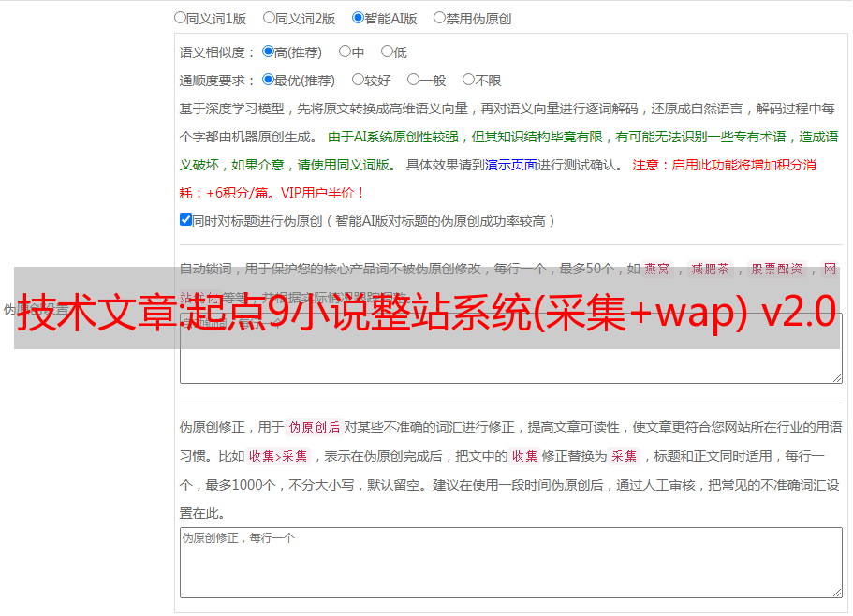Grab the resize handle of 自动锁词 text area
Image resolution: width=853 pixels, height=616 pixels.
coord(837,378)
